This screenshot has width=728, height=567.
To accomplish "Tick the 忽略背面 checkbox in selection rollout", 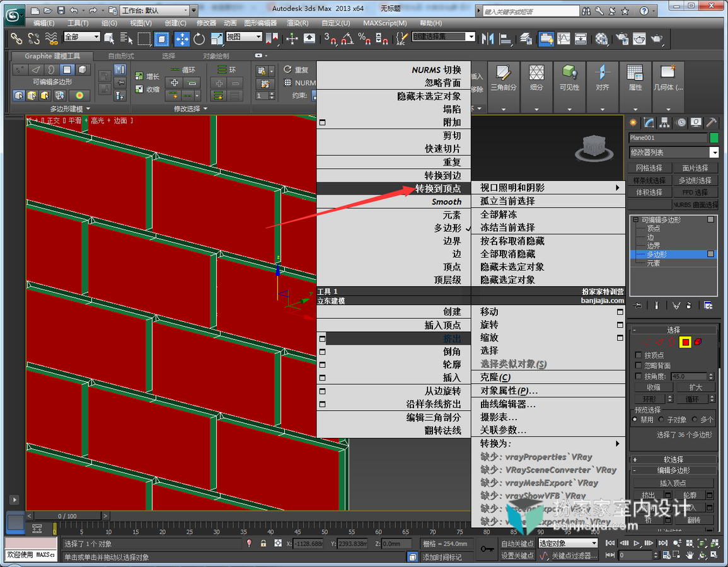I will coord(638,365).
